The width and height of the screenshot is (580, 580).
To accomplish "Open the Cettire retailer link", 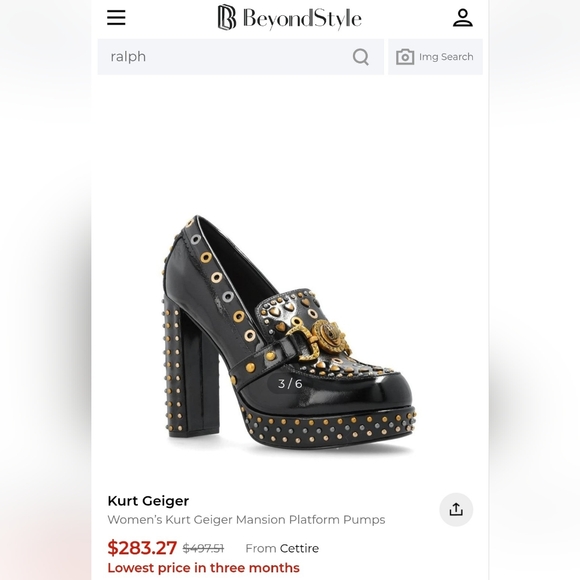I will tap(299, 548).
